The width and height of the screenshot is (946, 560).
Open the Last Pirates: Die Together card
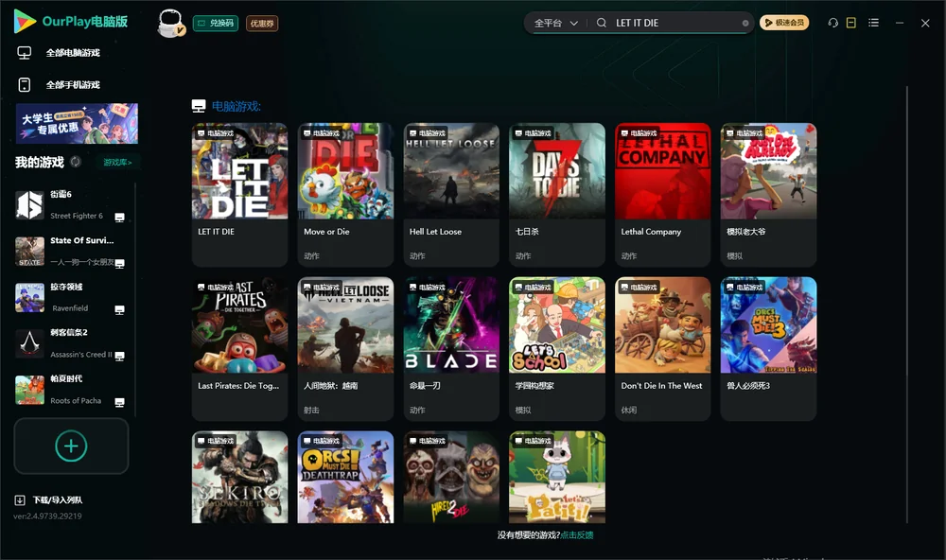pyautogui.click(x=239, y=349)
